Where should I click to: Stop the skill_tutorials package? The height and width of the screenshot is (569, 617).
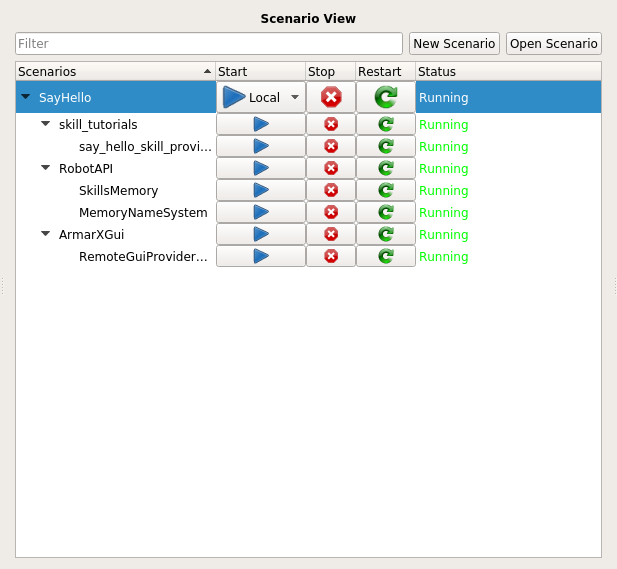(331, 124)
